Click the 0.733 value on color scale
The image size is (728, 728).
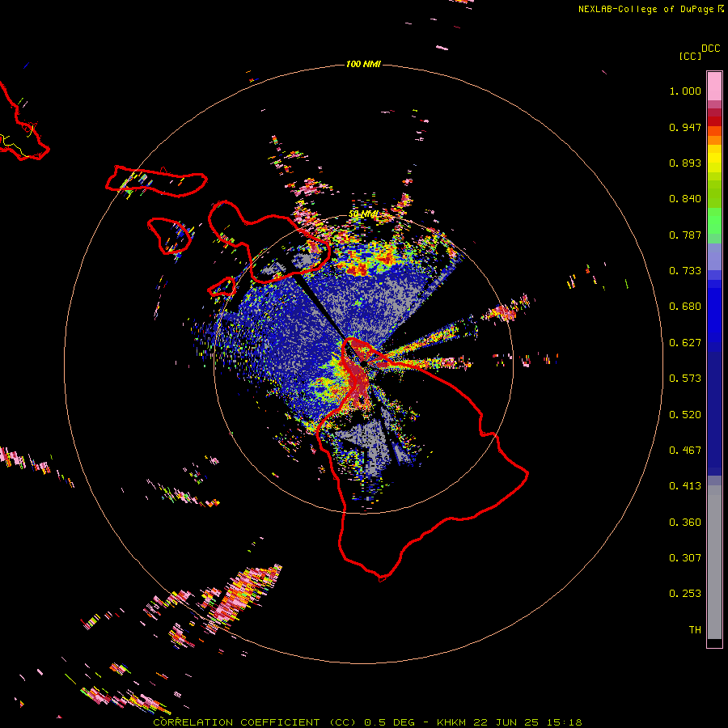pos(685,271)
